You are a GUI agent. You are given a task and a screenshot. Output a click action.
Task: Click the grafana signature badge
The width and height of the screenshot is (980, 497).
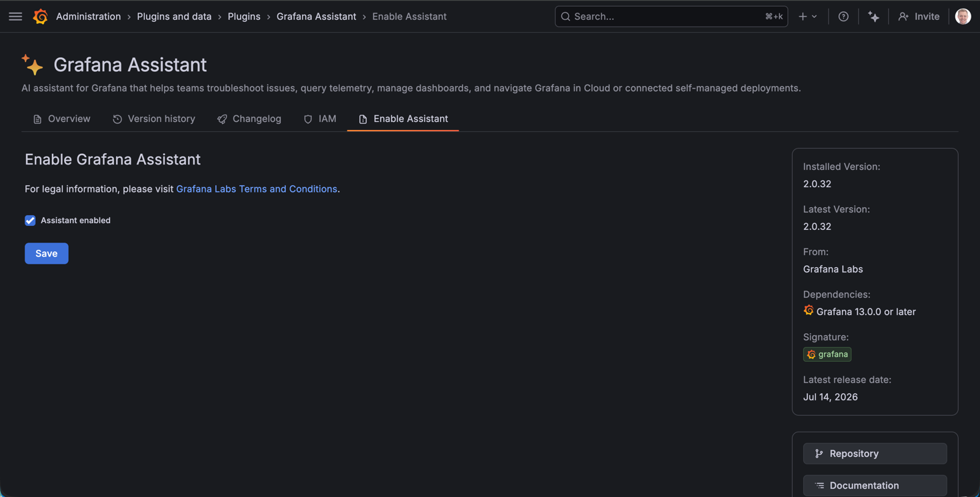(x=827, y=354)
